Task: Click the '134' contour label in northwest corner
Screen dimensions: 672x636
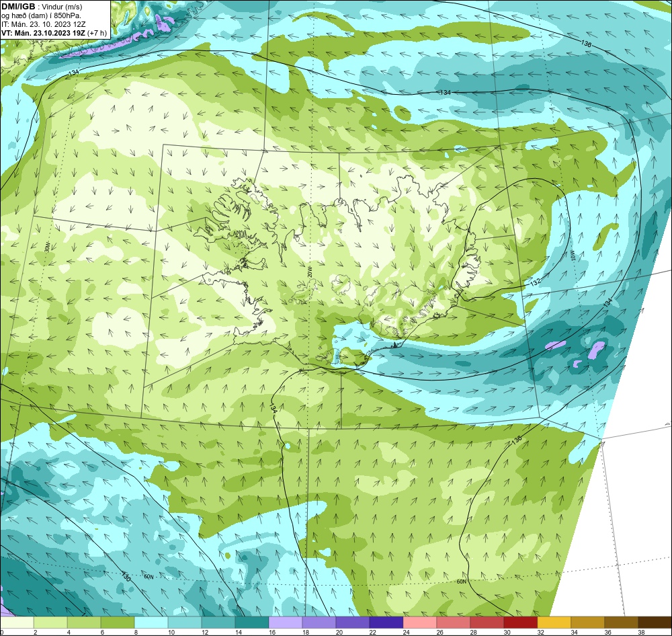Action: tap(74, 73)
